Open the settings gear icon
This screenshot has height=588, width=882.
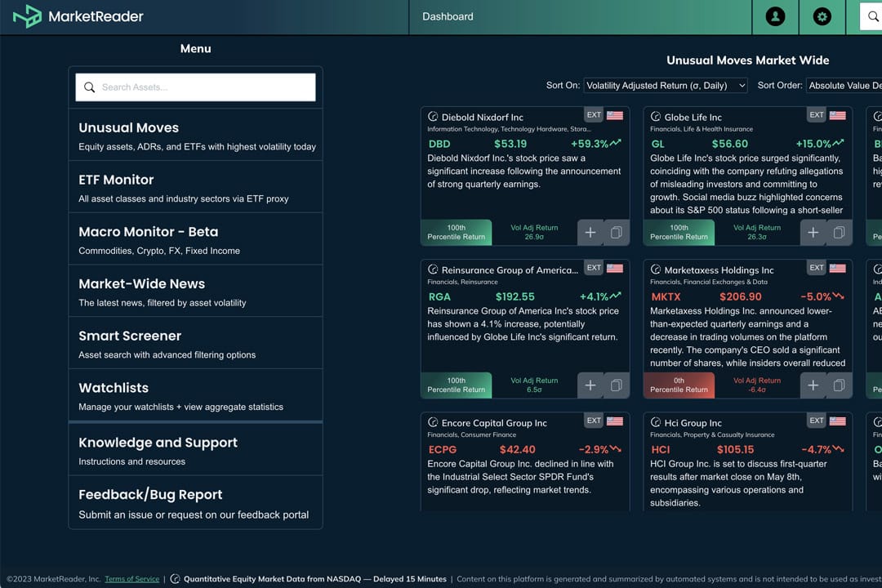[x=822, y=16]
